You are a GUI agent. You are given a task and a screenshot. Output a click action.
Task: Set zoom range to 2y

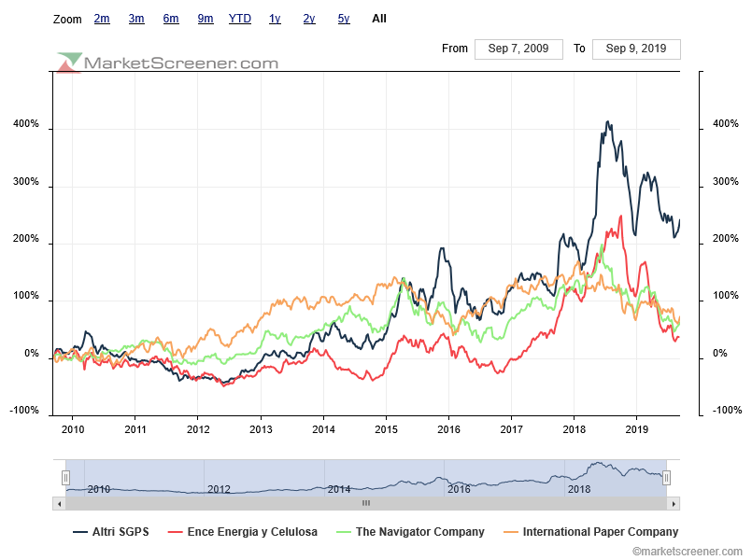(x=309, y=19)
